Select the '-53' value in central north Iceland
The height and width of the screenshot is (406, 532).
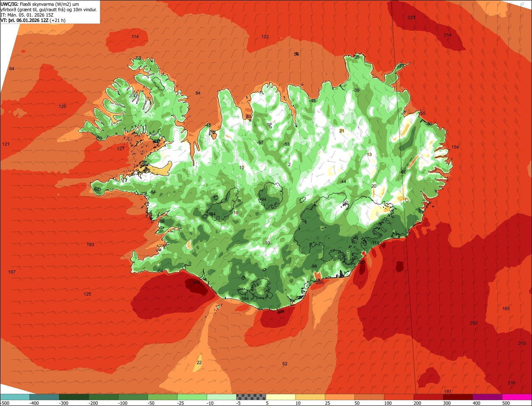click(286, 144)
